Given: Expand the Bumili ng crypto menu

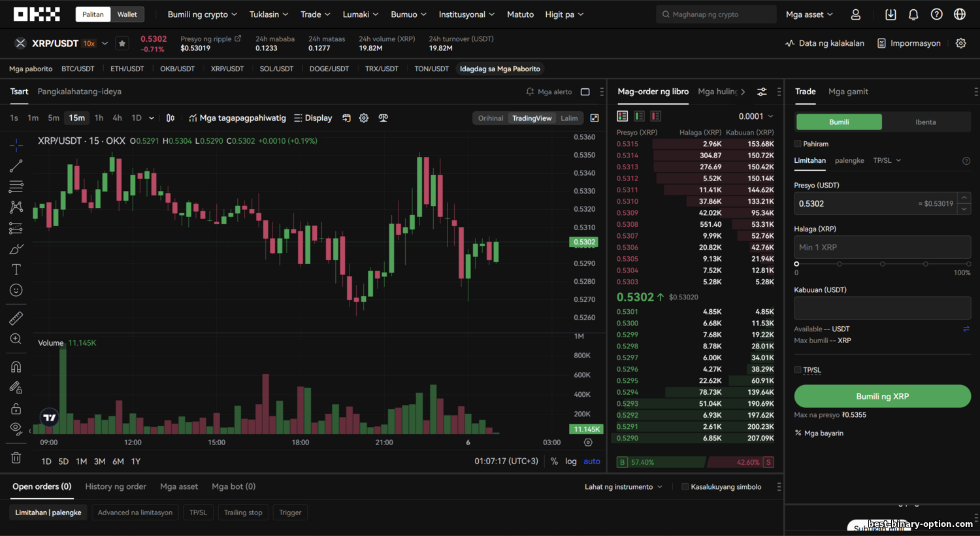Looking at the screenshot, I should click(x=203, y=14).
